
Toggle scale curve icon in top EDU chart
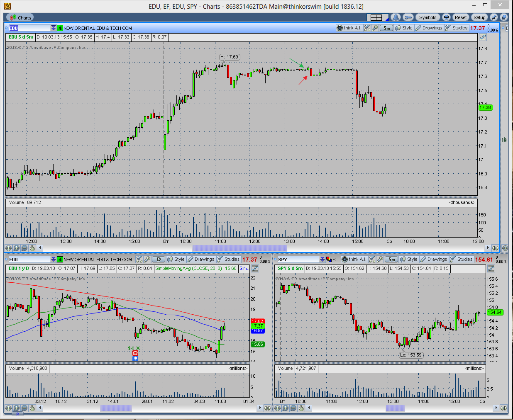tap(482, 37)
